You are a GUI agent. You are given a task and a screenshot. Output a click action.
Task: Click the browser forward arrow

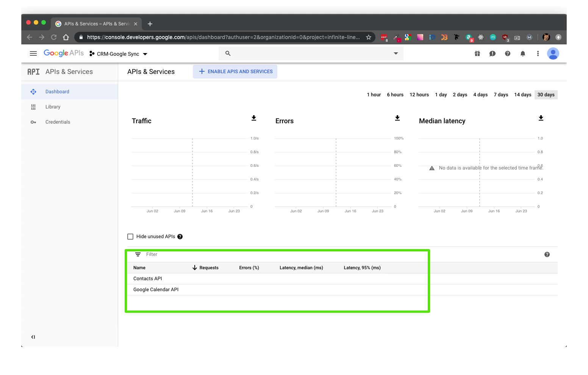tap(42, 37)
